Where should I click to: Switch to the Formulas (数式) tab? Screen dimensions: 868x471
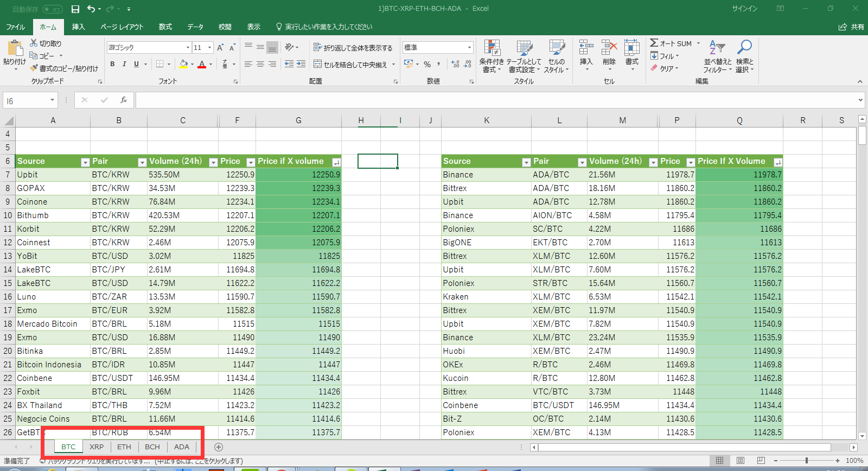coord(165,27)
